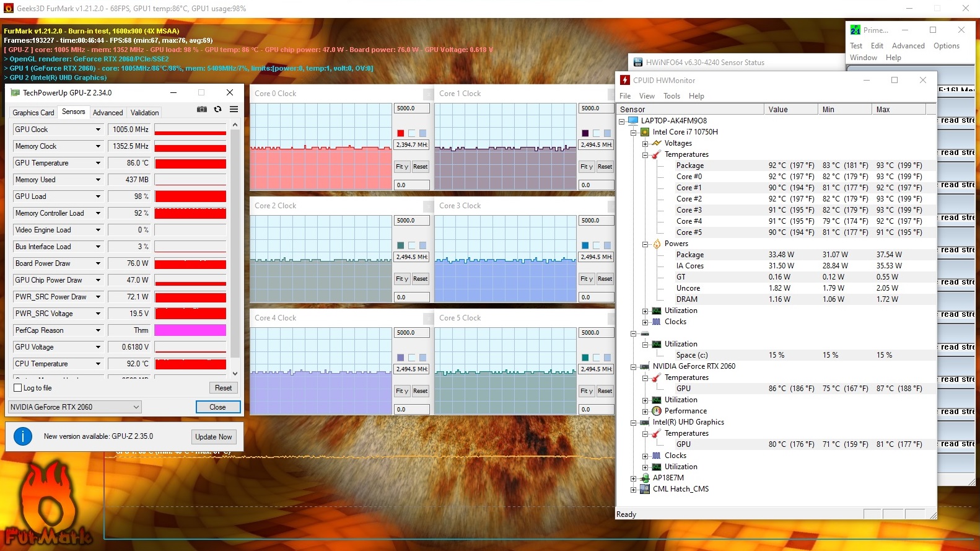The image size is (980, 551).
Task: Open the GPU Clock sensor dropdown
Action: tap(98, 130)
